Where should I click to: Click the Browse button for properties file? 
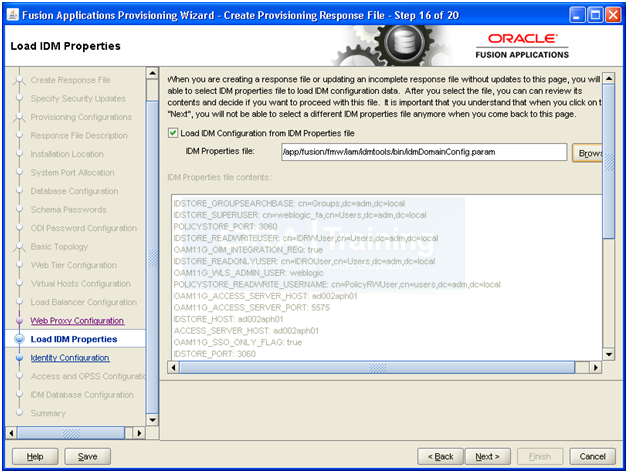coord(588,153)
